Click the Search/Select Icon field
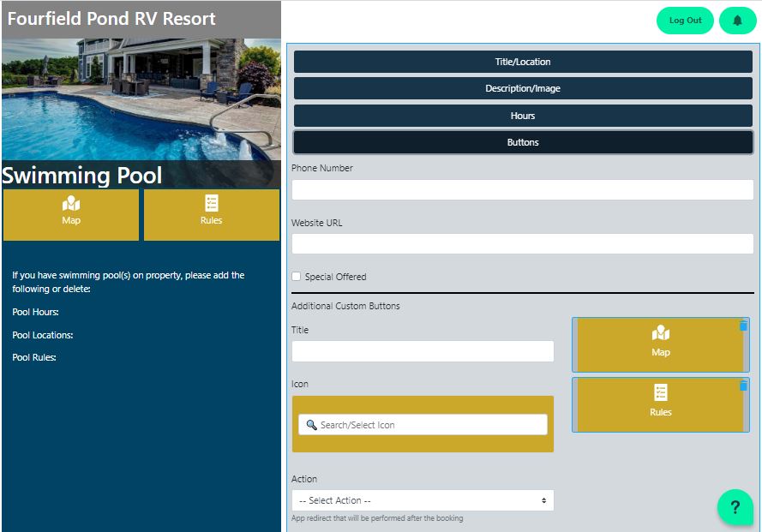The width and height of the screenshot is (762, 532). click(x=423, y=425)
